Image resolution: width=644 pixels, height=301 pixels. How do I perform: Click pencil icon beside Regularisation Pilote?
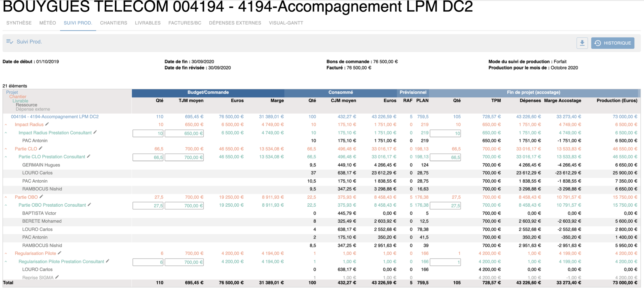point(60,253)
